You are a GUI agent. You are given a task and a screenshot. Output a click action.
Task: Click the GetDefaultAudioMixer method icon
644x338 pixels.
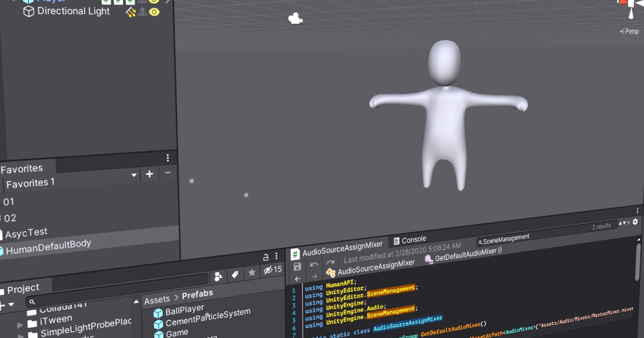click(428, 259)
